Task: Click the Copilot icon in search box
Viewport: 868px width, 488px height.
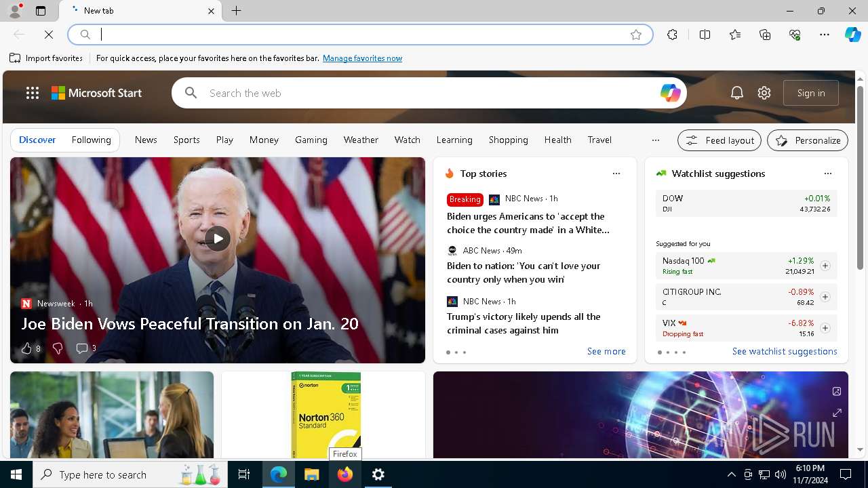Action: pos(670,93)
